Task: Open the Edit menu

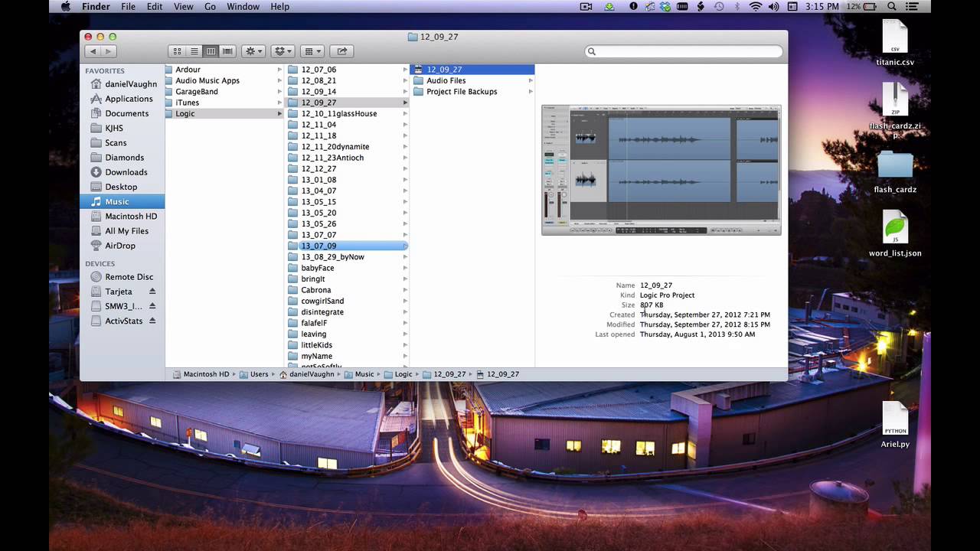Action: point(155,7)
